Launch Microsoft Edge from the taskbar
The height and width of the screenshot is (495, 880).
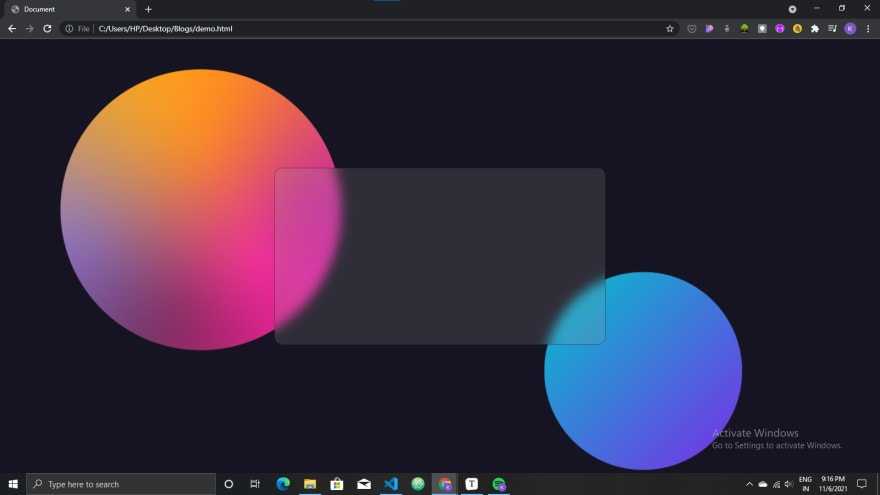click(283, 484)
